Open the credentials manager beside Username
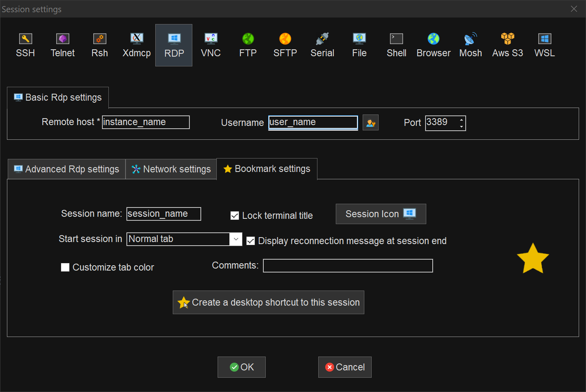This screenshot has height=392, width=586. coord(370,123)
